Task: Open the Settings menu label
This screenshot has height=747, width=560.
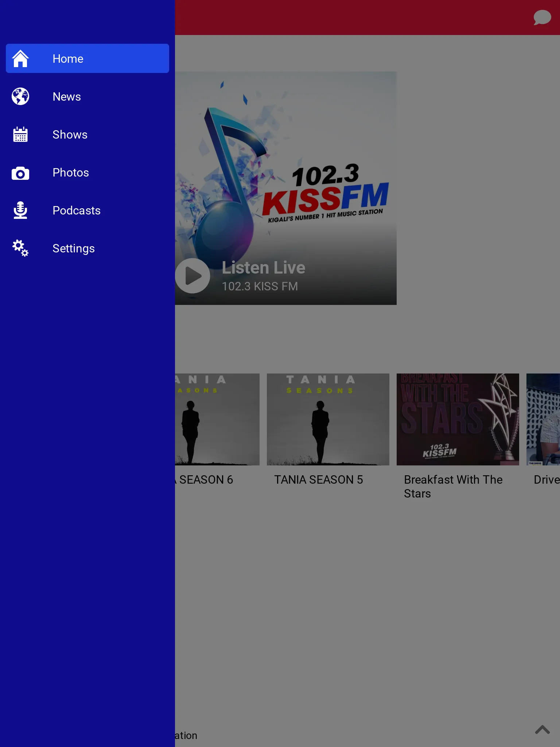Action: (x=74, y=248)
